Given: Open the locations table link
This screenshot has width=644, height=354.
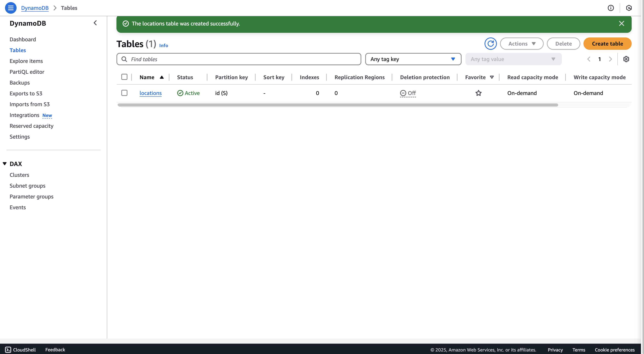Looking at the screenshot, I should point(151,93).
